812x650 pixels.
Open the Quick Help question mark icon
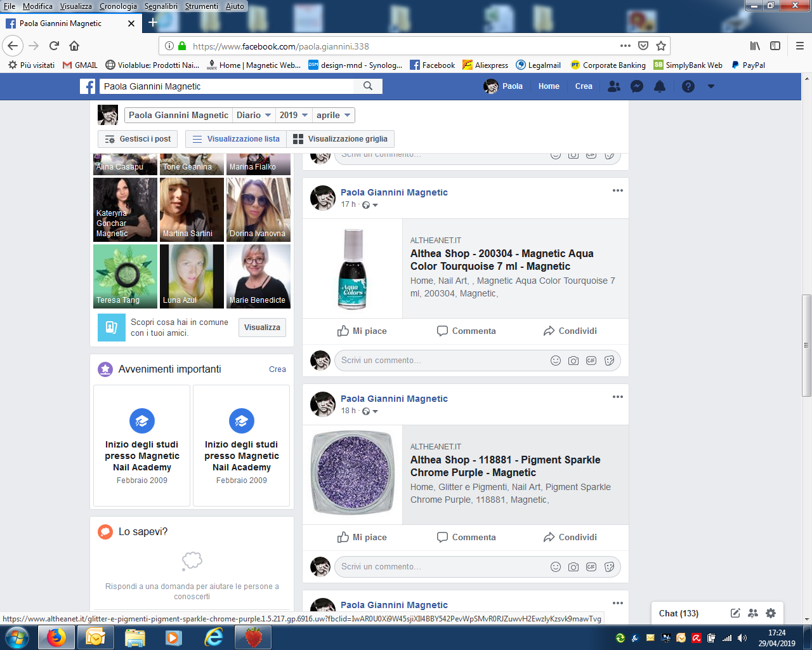[x=688, y=86]
